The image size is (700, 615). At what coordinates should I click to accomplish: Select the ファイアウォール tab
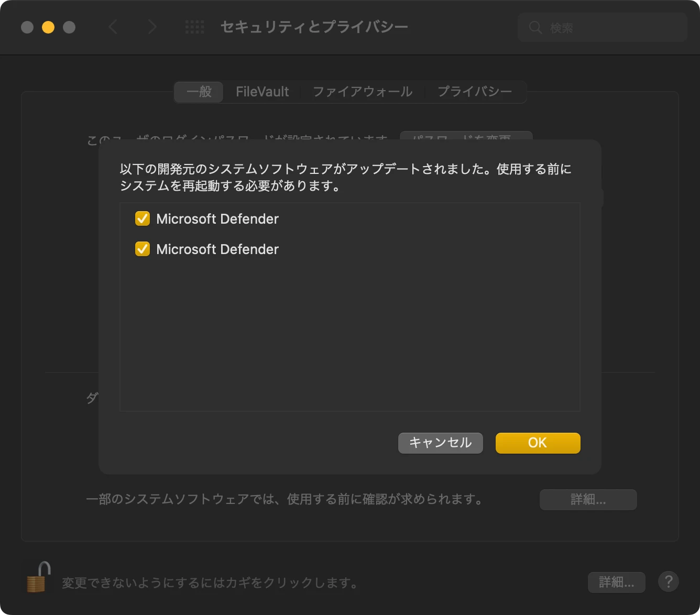coord(363,92)
